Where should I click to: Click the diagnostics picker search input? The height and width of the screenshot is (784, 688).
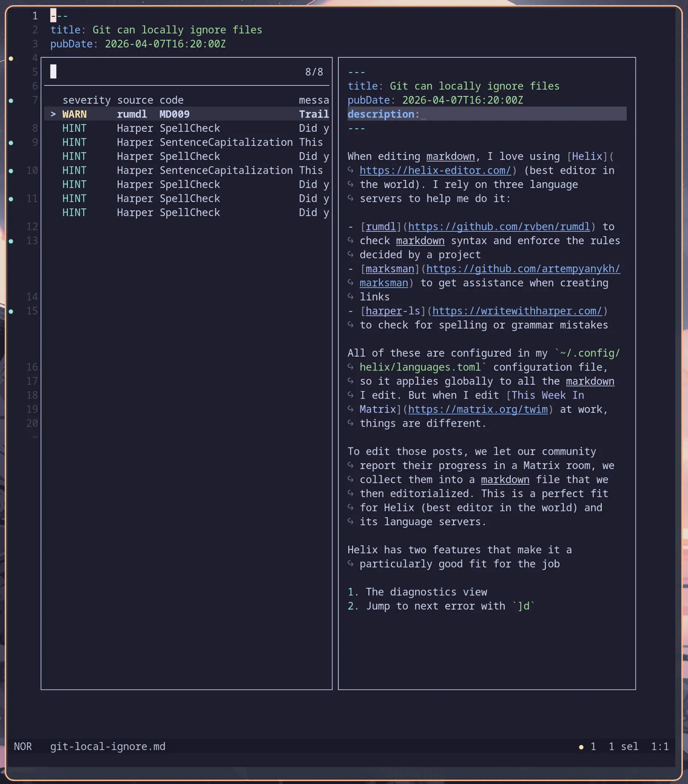tap(115, 71)
